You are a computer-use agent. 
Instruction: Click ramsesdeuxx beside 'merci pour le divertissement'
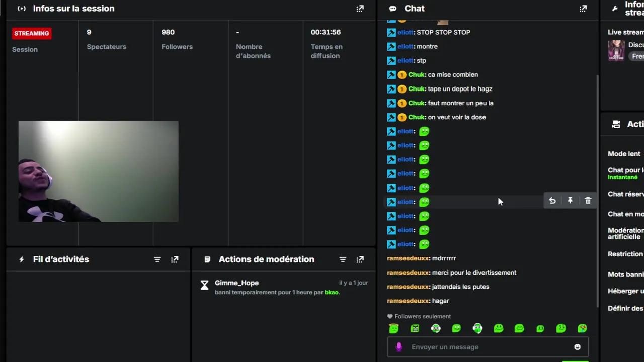pos(408,273)
